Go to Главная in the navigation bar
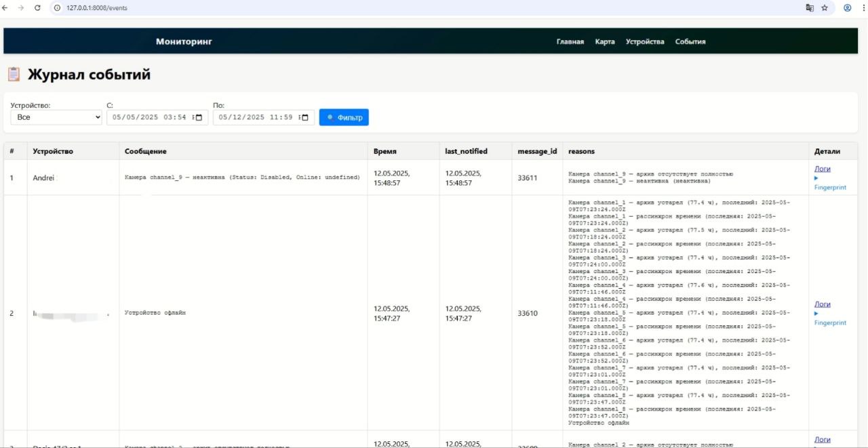The image size is (868, 448). click(570, 41)
